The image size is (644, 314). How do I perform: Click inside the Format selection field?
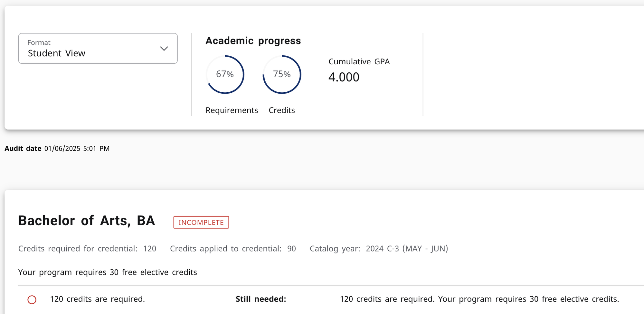(x=90, y=53)
